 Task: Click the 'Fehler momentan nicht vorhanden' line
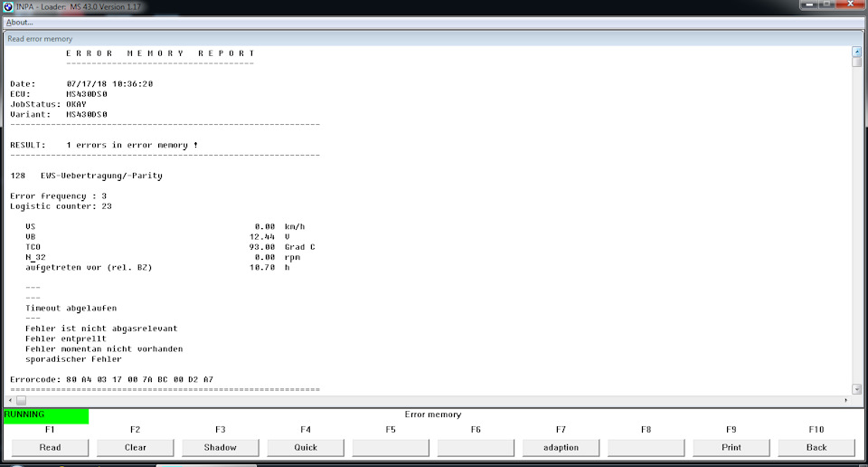[x=104, y=349]
